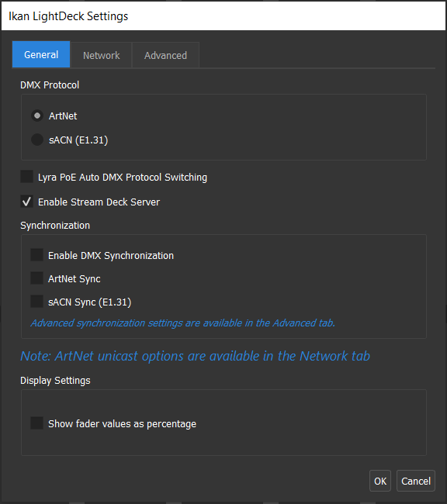
Task: Check sACN Sync (E1.31) option
Action: pos(36,302)
